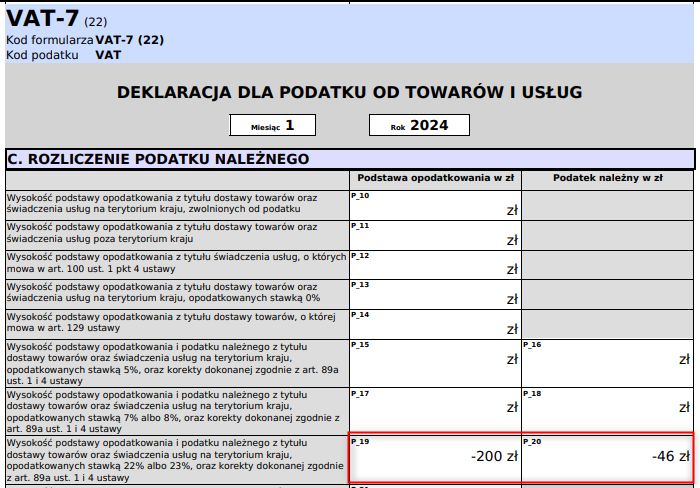This screenshot has height=488, width=700.
Task: Click the Miesiąc field showing 1
Action: tap(272, 125)
